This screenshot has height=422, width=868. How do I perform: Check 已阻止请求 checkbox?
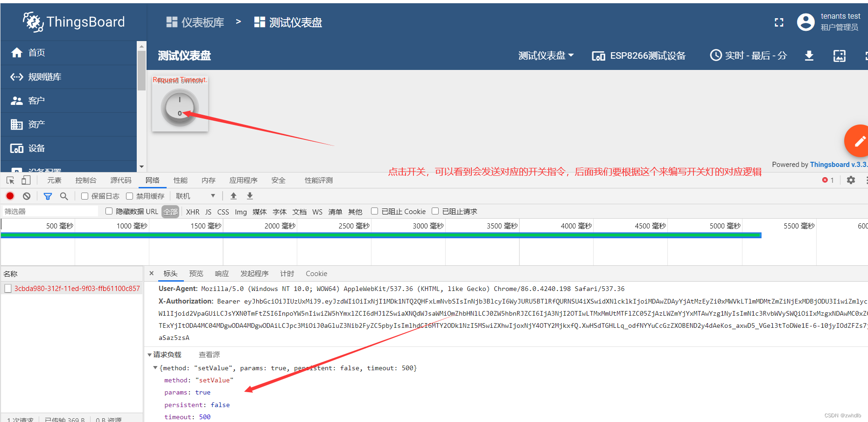[x=435, y=211]
